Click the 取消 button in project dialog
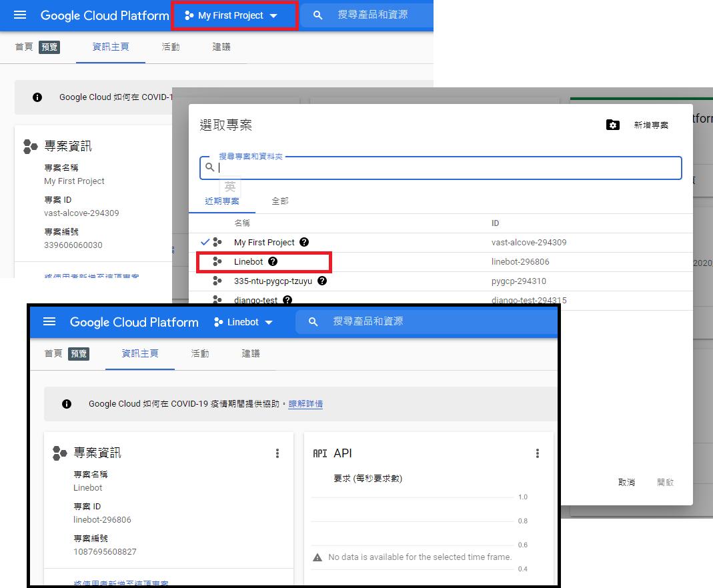Viewport: 713px width, 588px height. [626, 482]
